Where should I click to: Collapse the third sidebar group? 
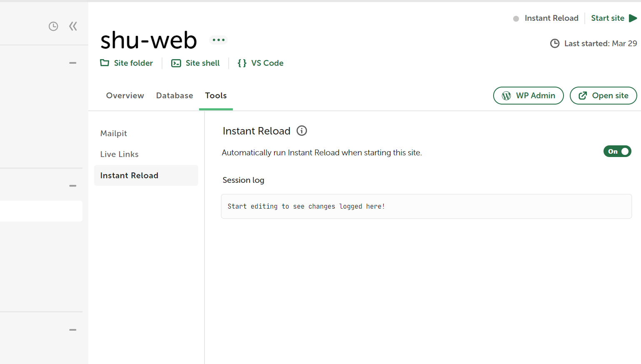point(73,330)
